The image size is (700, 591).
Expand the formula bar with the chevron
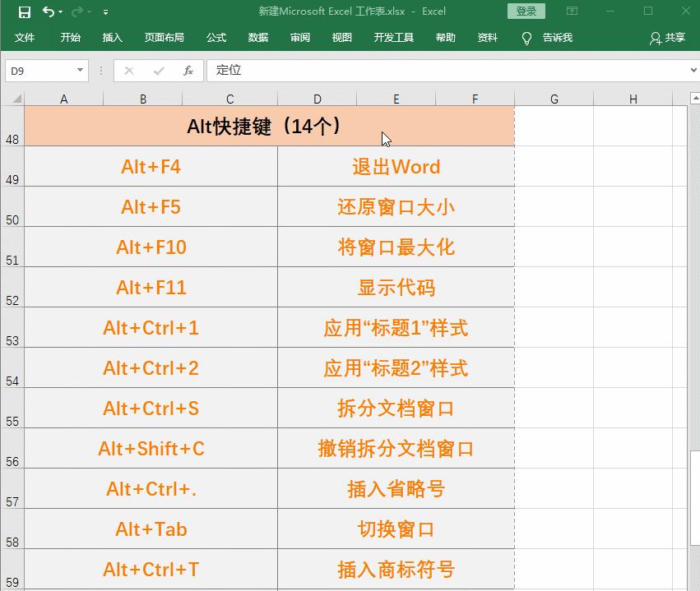click(691, 70)
